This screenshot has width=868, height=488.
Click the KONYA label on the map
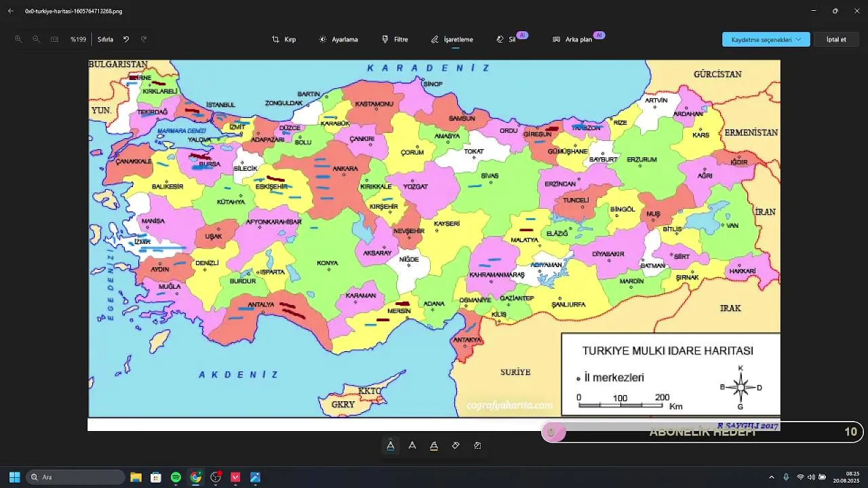click(328, 263)
